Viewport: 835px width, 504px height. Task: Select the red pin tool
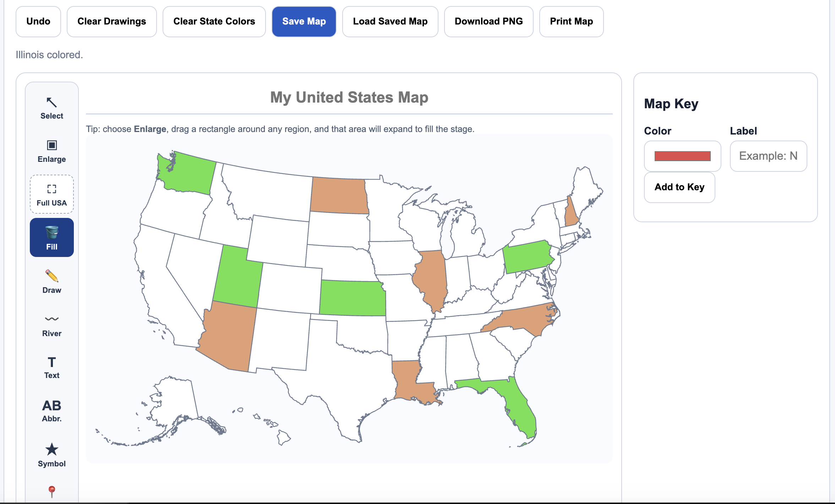[x=52, y=492]
